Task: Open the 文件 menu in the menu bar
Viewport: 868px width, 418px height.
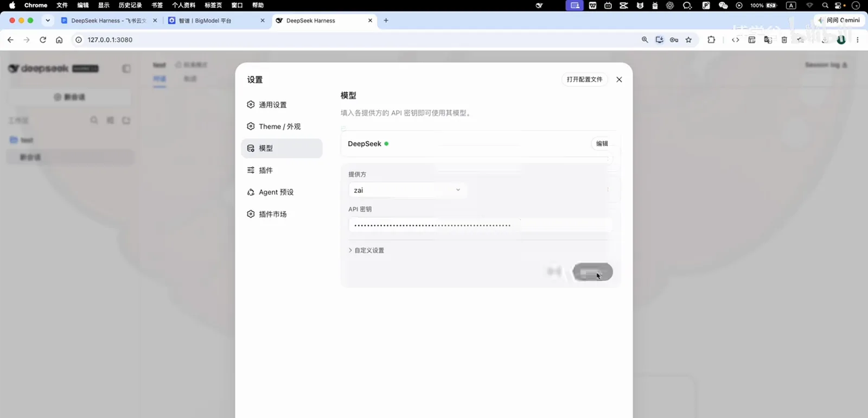Action: point(62,5)
